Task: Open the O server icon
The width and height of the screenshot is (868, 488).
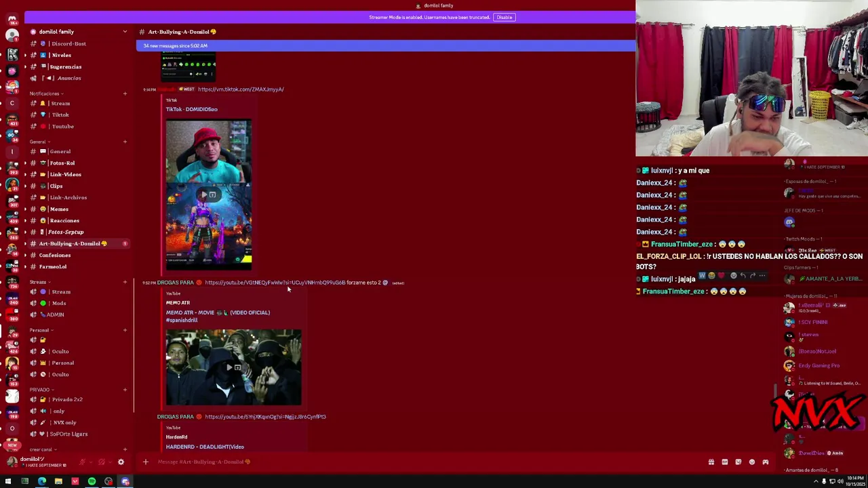Action: tap(12, 428)
